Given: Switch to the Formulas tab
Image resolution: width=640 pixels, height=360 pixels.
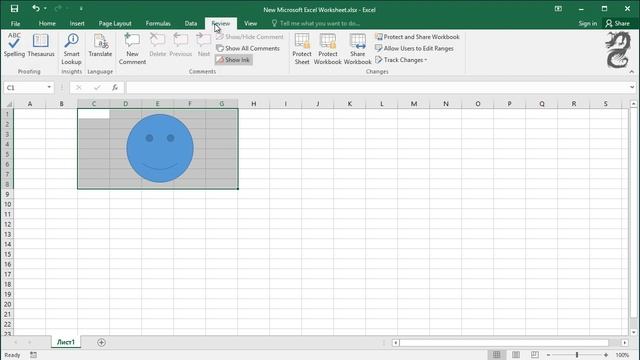Looking at the screenshot, I should (158, 23).
